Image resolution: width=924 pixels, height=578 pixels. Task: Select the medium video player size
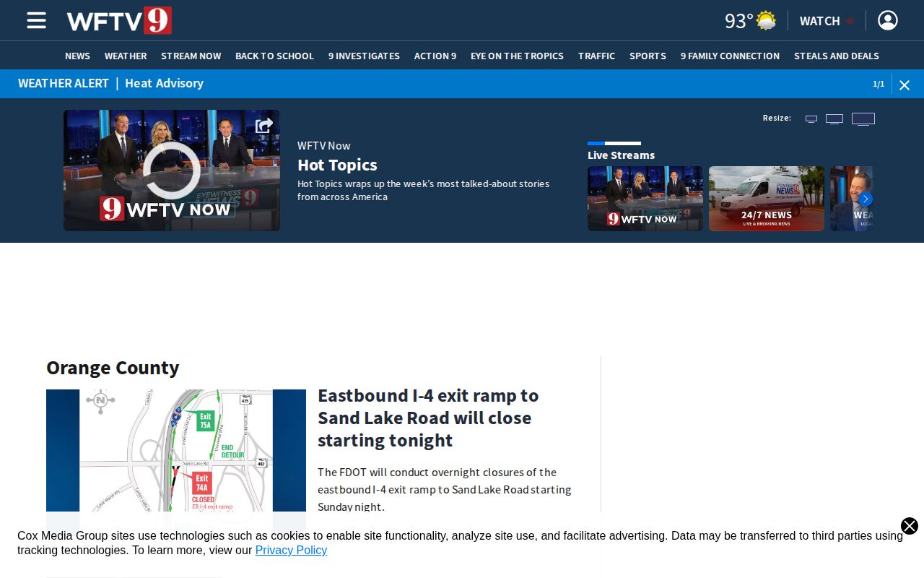pyautogui.click(x=834, y=118)
